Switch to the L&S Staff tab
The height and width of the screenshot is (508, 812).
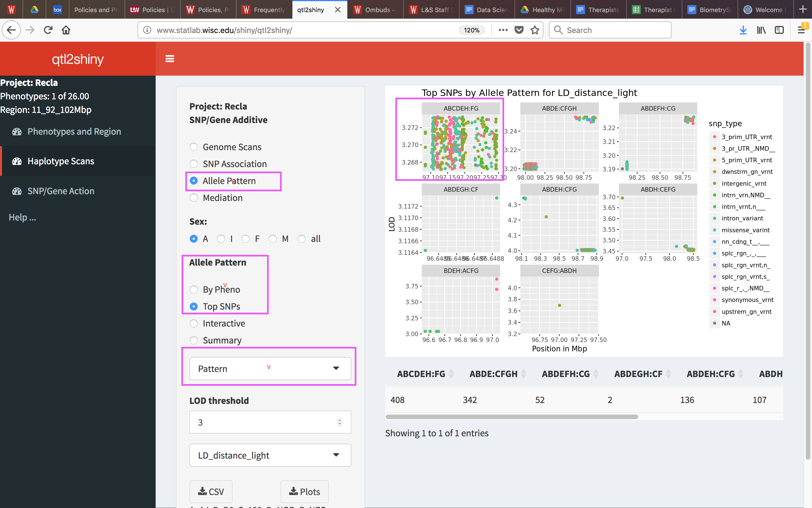tap(431, 10)
